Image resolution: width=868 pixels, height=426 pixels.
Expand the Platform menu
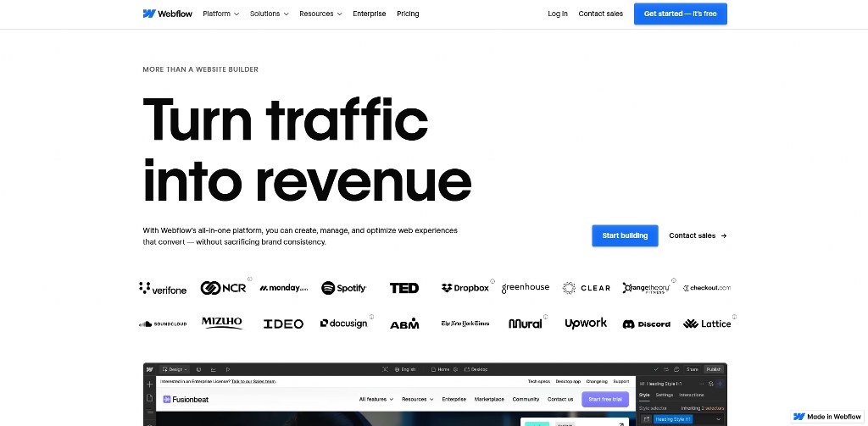221,14
